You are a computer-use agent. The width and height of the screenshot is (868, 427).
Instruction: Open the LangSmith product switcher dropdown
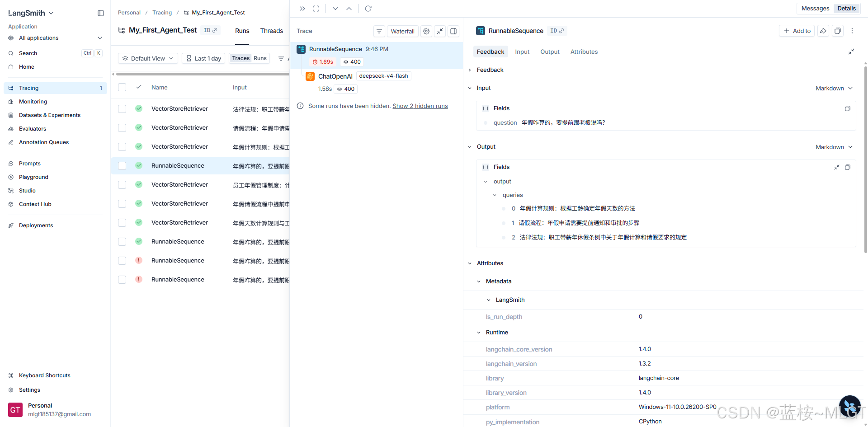click(31, 13)
